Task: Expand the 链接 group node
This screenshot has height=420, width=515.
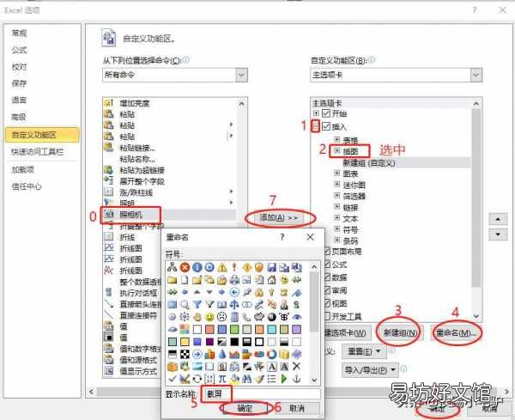Action: point(336,207)
